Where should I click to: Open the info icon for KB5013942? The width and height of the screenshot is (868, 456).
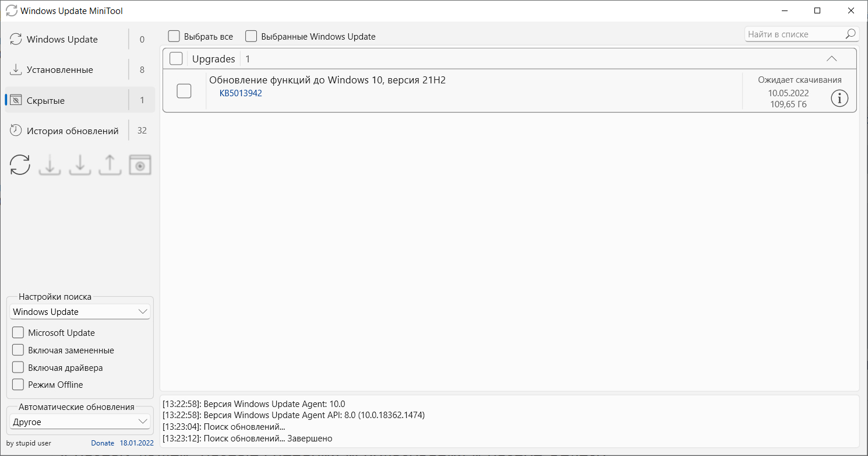839,99
